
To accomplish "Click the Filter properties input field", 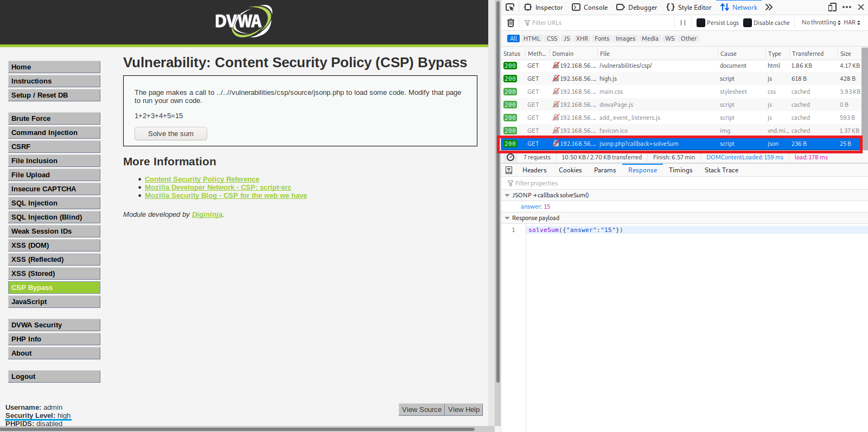I will 685,184.
